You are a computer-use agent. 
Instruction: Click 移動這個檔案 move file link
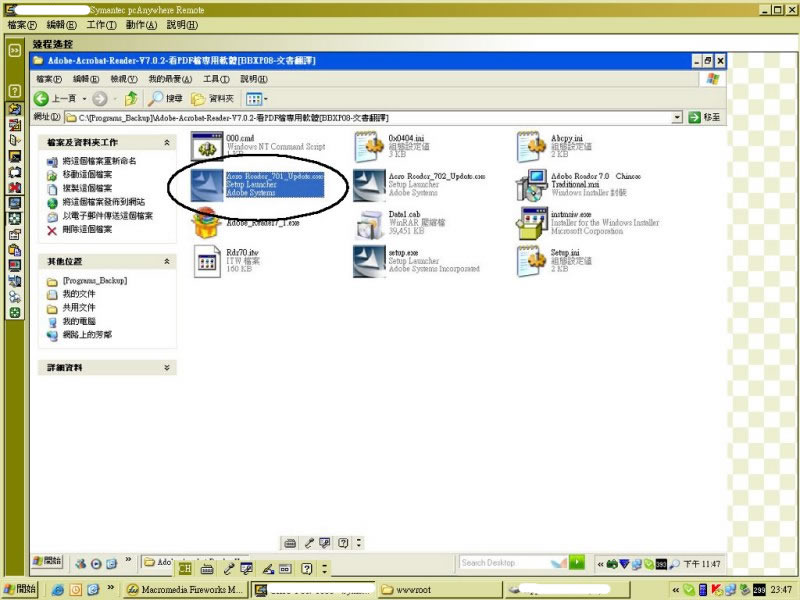pyautogui.click(x=87, y=174)
